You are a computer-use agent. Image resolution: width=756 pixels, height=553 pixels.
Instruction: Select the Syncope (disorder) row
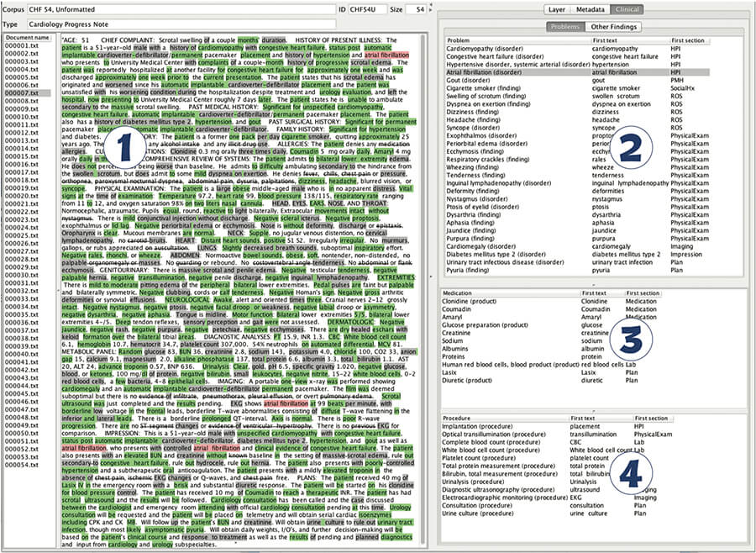coord(578,128)
